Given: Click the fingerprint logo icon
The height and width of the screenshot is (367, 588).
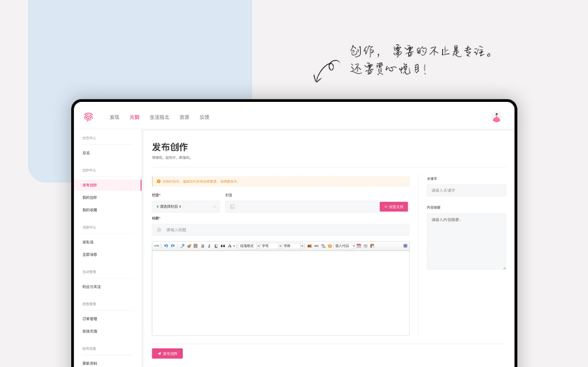Looking at the screenshot, I should tap(88, 117).
